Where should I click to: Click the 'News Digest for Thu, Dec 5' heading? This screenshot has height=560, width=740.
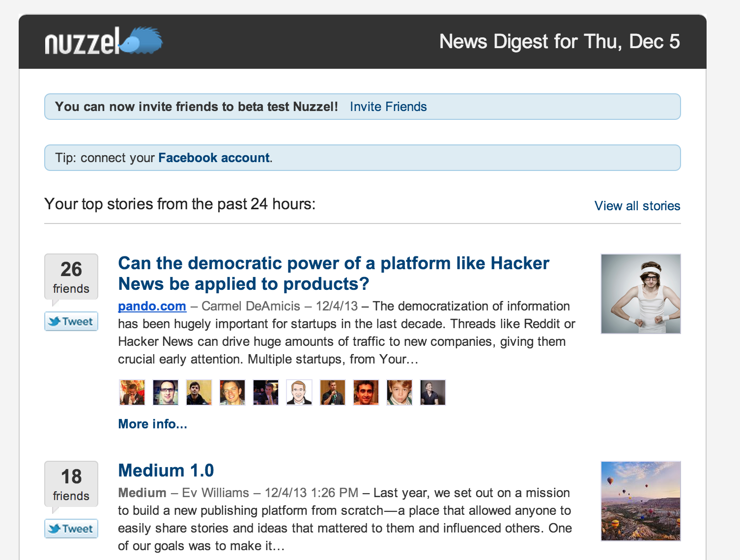tap(560, 42)
